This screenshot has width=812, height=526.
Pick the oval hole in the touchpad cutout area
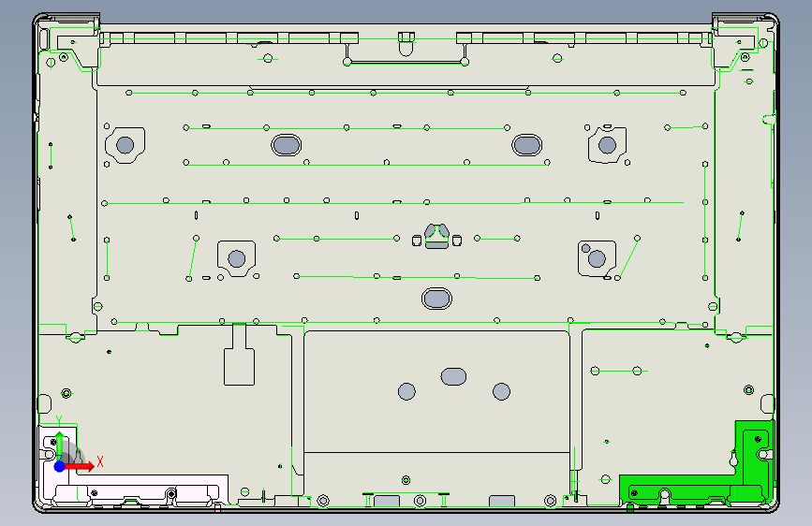(x=453, y=376)
